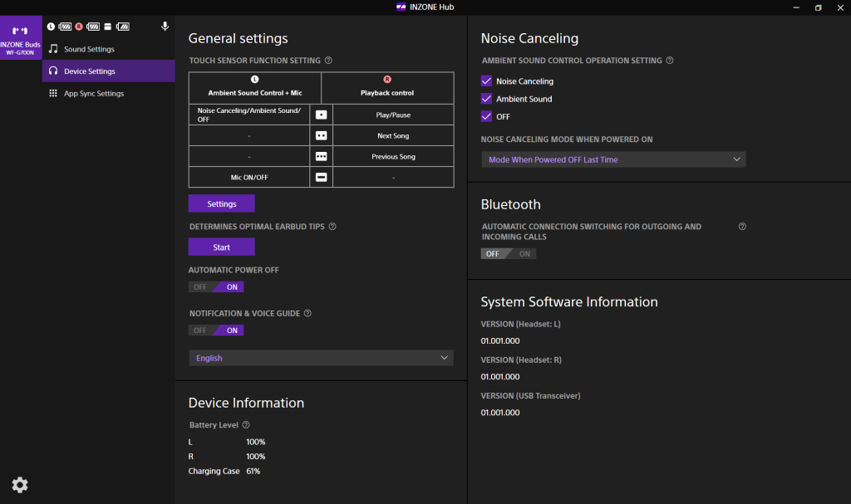Toggle the Automatic Power Off switch
Screen dimensions: 851x504
tap(216, 287)
